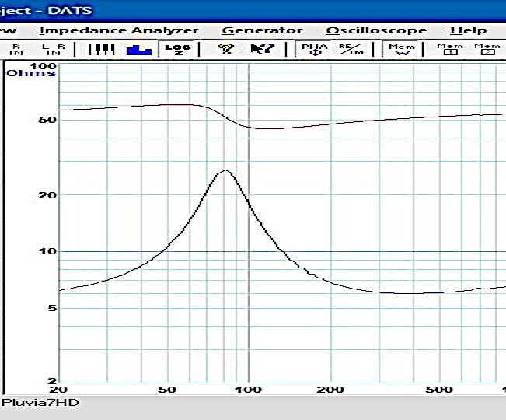Click the Ohms axis unit label

click(x=30, y=73)
